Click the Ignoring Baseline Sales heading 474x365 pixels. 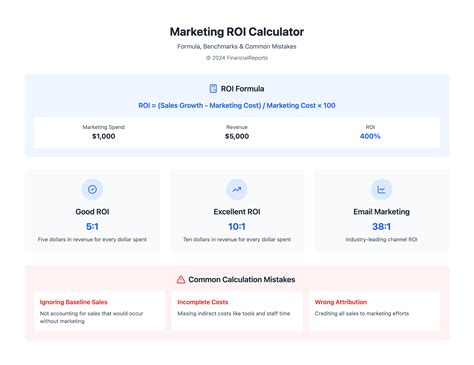[73, 302]
